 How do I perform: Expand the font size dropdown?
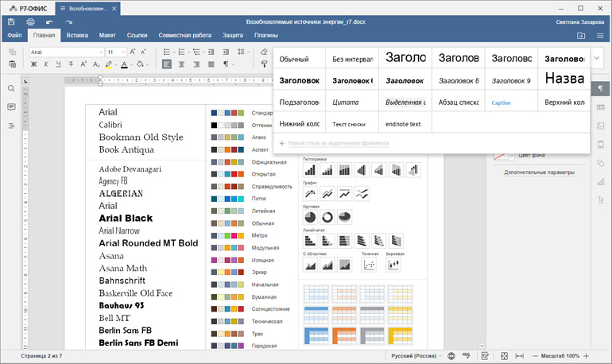pos(122,52)
